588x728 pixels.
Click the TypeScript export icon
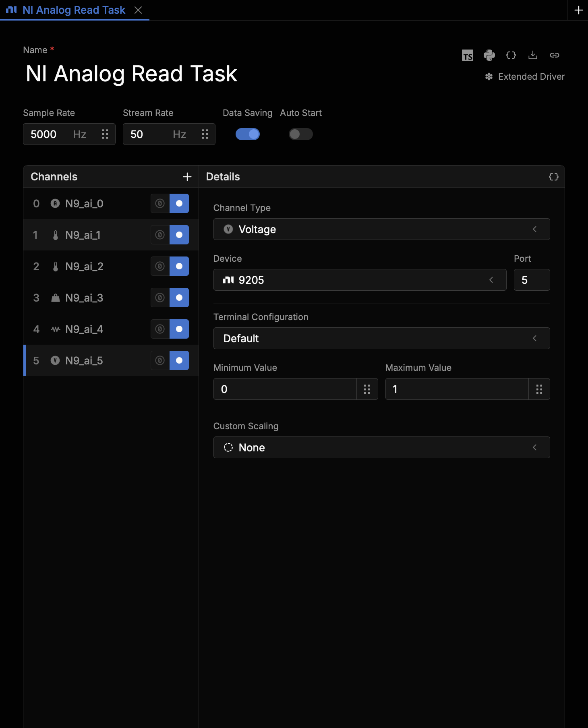click(x=468, y=55)
